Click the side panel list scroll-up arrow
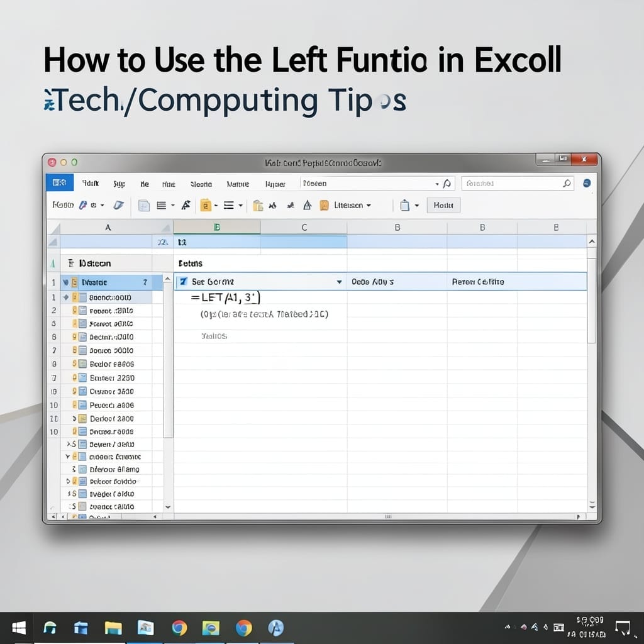Image resolution: width=644 pixels, height=644 pixels. click(167, 279)
